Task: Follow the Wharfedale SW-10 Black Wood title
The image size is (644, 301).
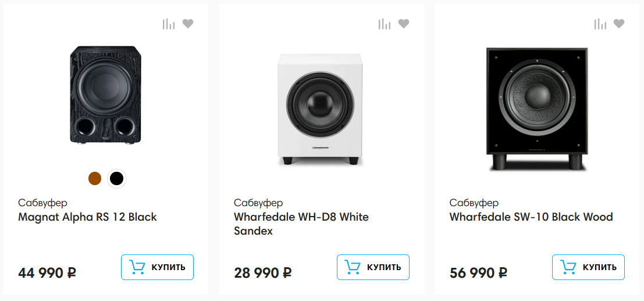Action: pos(531,217)
